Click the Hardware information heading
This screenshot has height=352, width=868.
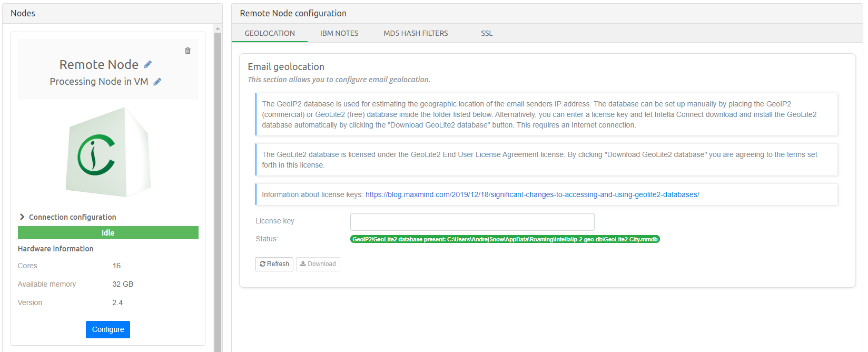point(56,249)
